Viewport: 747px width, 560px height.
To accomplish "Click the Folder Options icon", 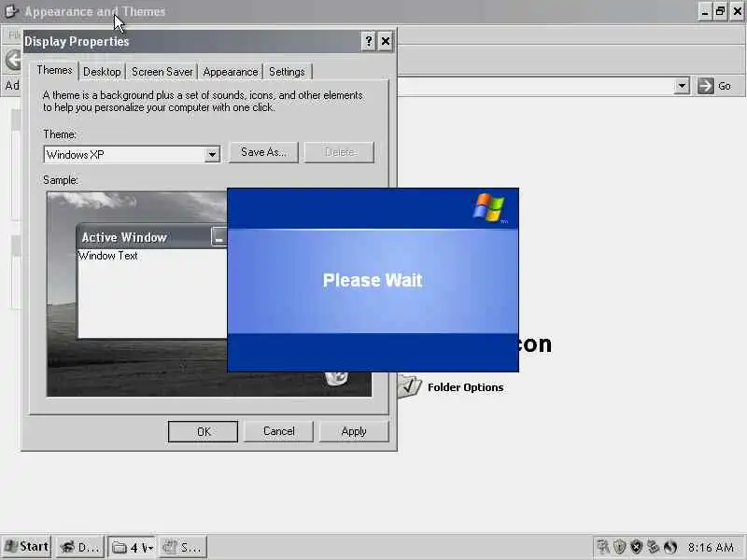I will pos(410,385).
